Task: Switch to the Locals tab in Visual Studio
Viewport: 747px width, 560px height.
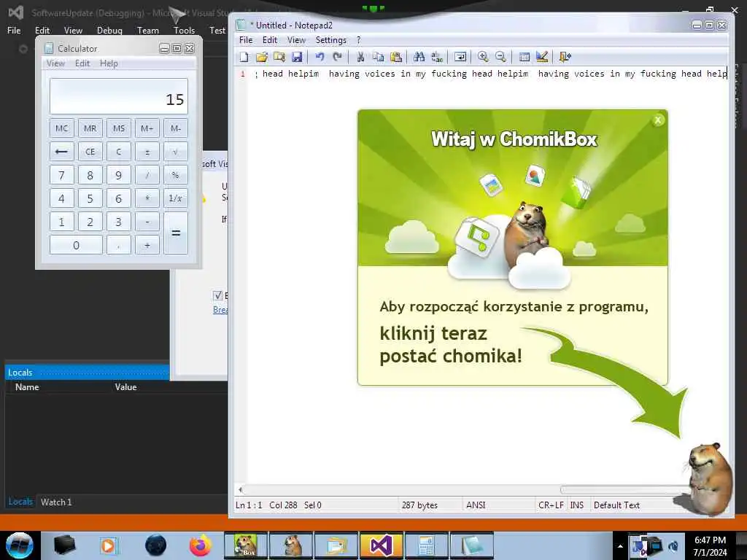Action: click(20, 502)
